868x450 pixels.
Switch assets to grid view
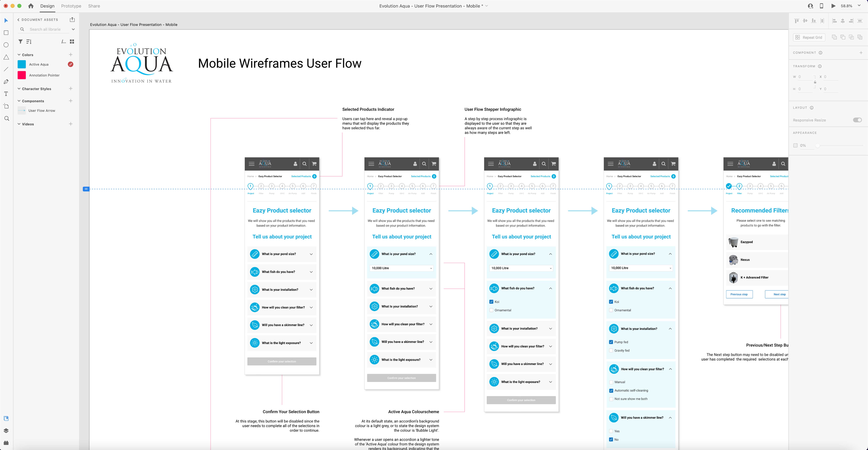72,41
